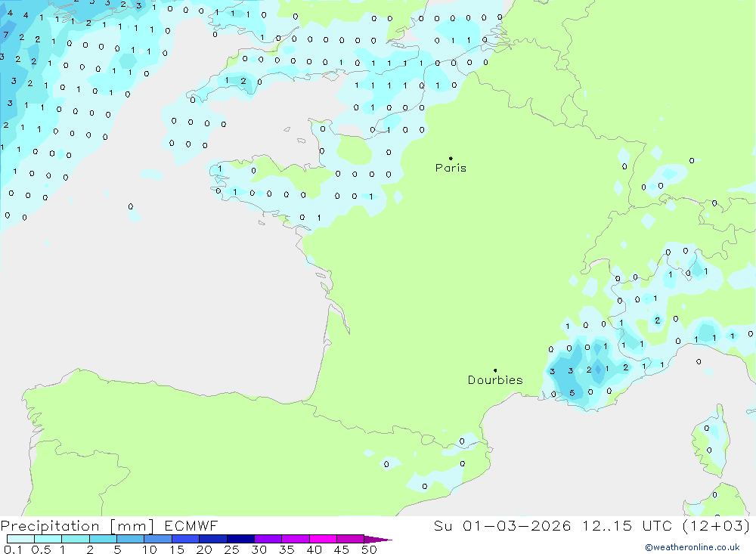
Task: Select the 1–2 mm legend color swatch
Action: tap(76, 539)
